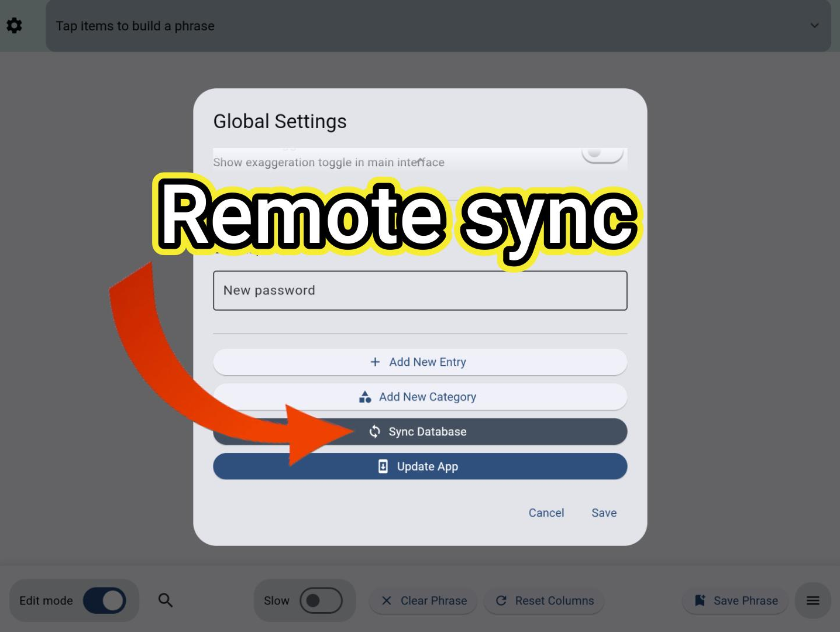
Task: Save the Global Settings changes
Action: (604, 513)
